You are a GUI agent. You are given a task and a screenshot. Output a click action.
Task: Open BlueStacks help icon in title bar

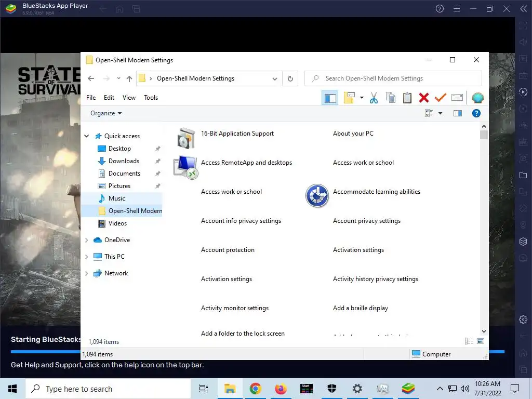[440, 9]
